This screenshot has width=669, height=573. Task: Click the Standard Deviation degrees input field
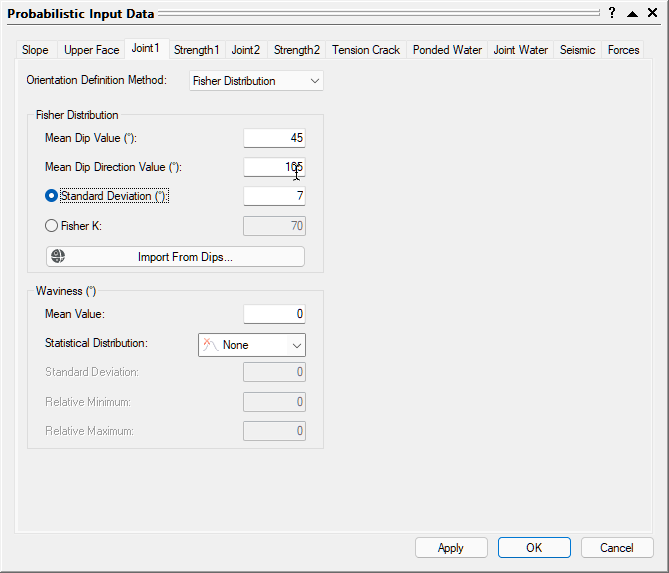pyautogui.click(x=274, y=196)
